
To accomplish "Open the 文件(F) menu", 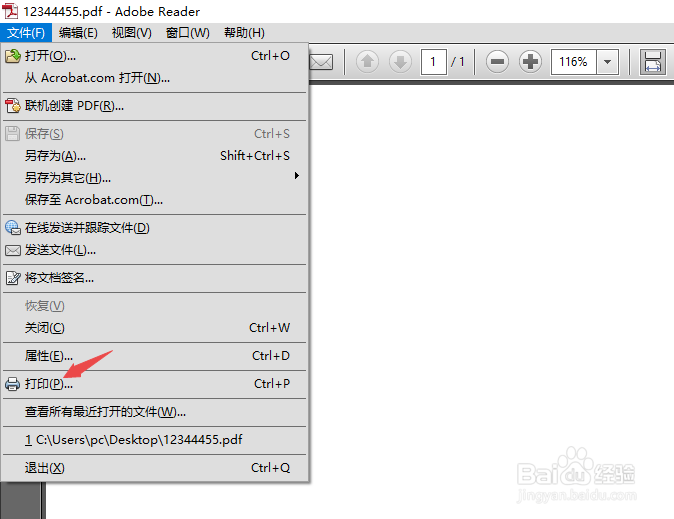I will pos(26,33).
